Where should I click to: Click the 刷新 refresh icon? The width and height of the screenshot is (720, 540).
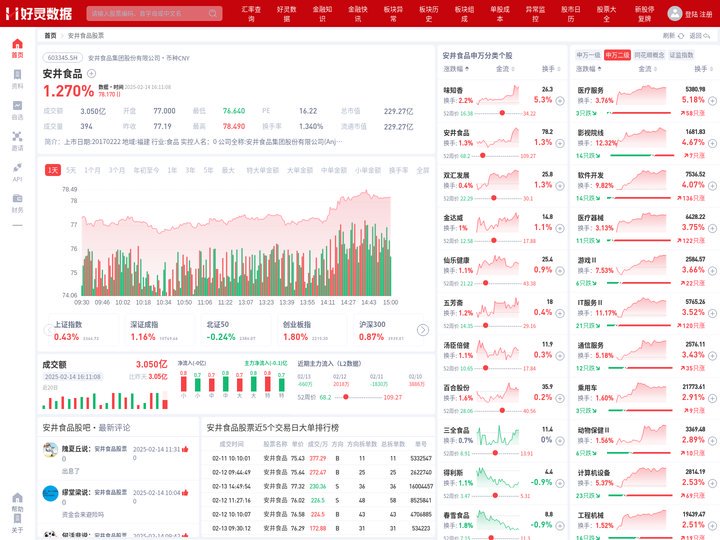tap(681, 36)
